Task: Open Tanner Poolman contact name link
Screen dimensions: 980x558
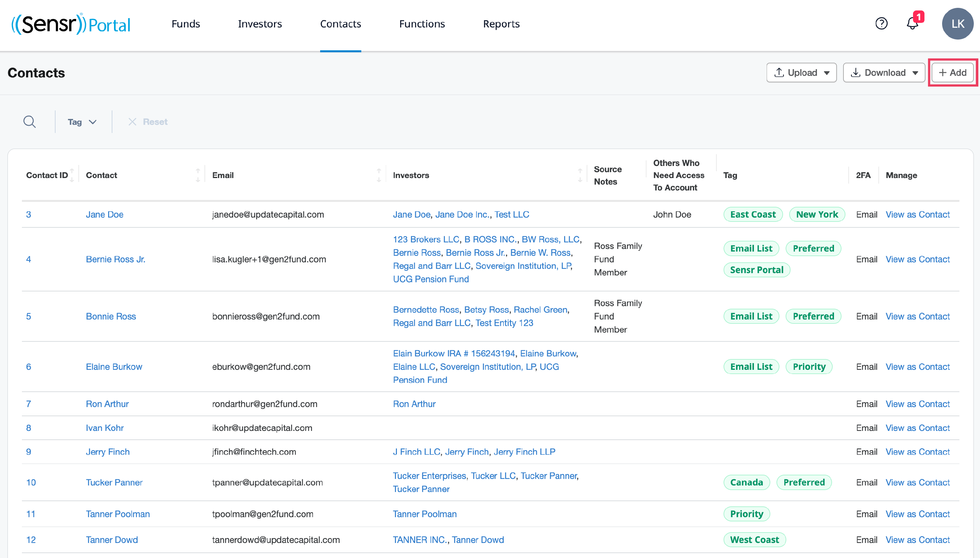Action: 118,514
